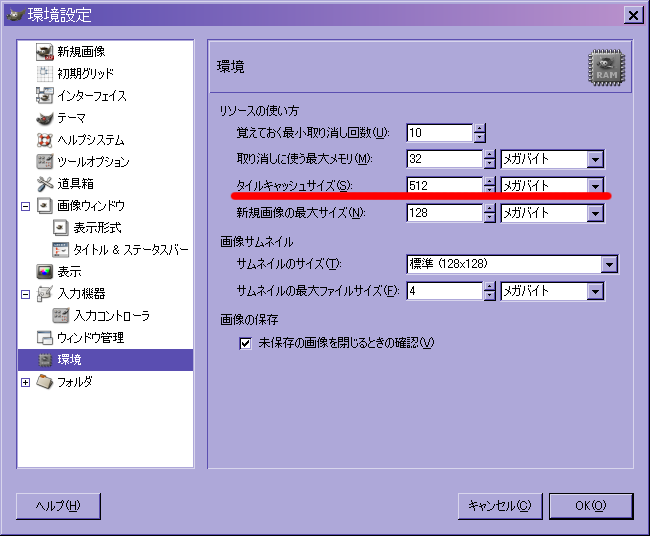Click the サムネイルの最大ファイルサイズ stepper arrows

click(490, 291)
